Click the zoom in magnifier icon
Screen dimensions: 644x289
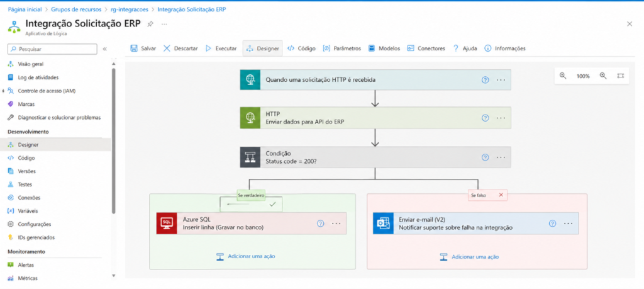click(603, 76)
